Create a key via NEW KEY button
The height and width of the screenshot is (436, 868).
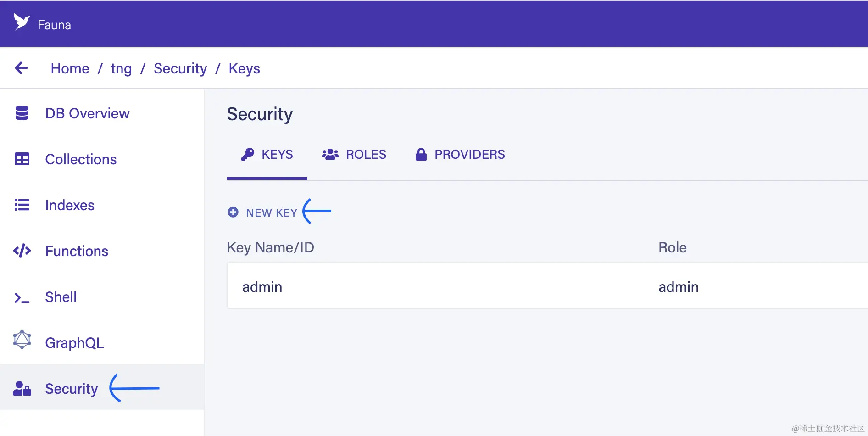262,212
